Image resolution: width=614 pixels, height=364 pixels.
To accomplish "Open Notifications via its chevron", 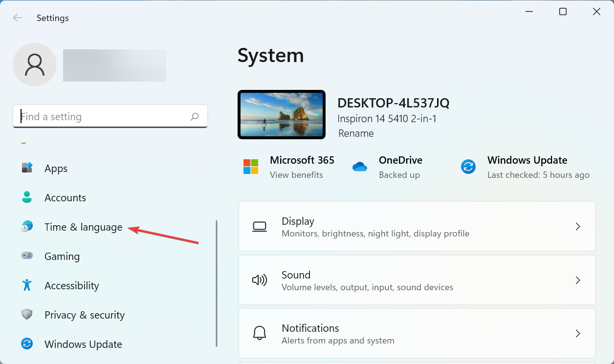I will coord(578,333).
